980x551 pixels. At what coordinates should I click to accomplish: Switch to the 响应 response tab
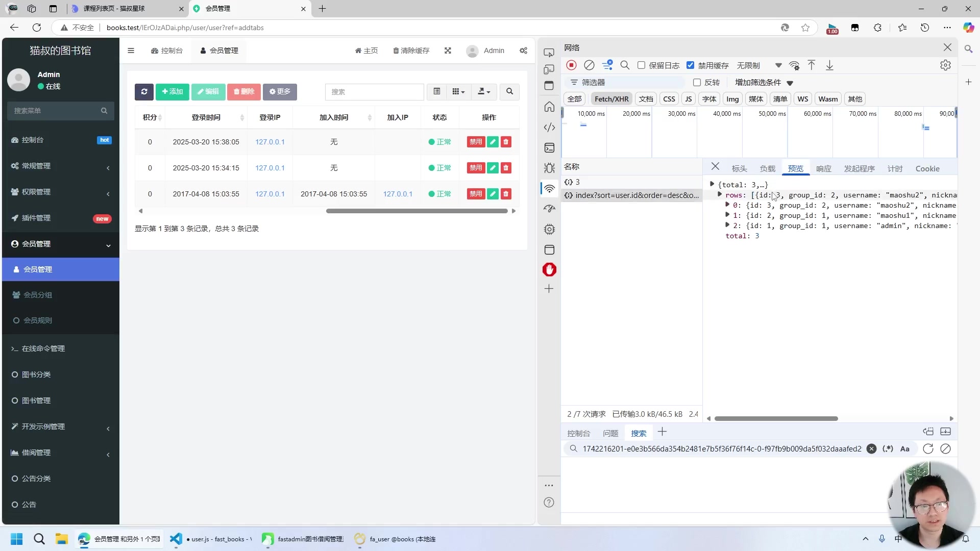coord(823,169)
